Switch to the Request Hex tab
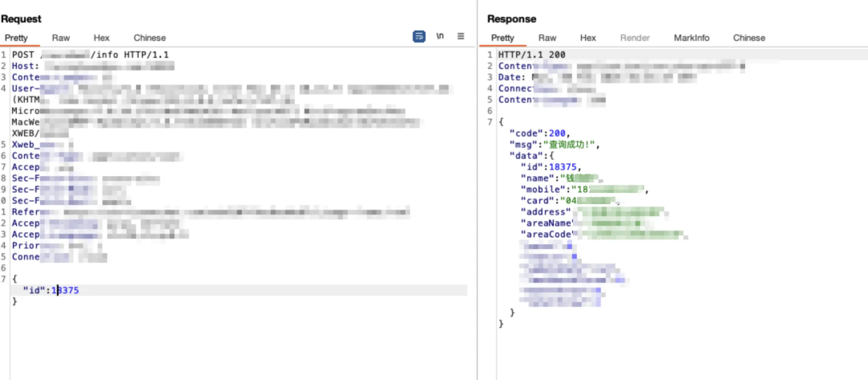This screenshot has height=380, width=868. pyautogui.click(x=101, y=38)
